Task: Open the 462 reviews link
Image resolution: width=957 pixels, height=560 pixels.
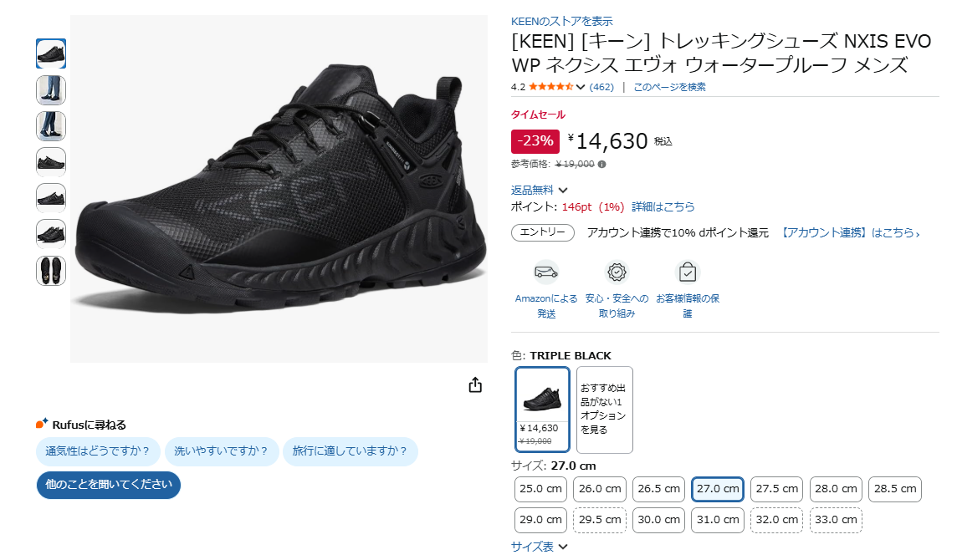Action: tap(601, 87)
